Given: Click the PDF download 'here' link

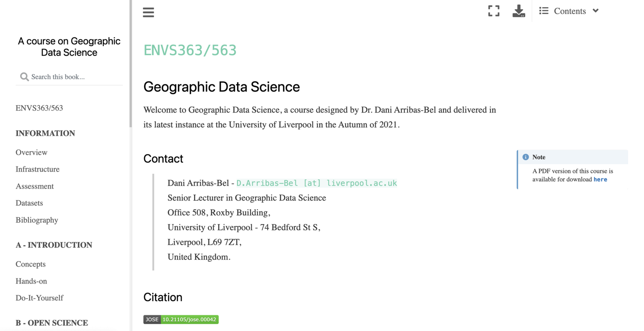Looking at the screenshot, I should (x=600, y=179).
